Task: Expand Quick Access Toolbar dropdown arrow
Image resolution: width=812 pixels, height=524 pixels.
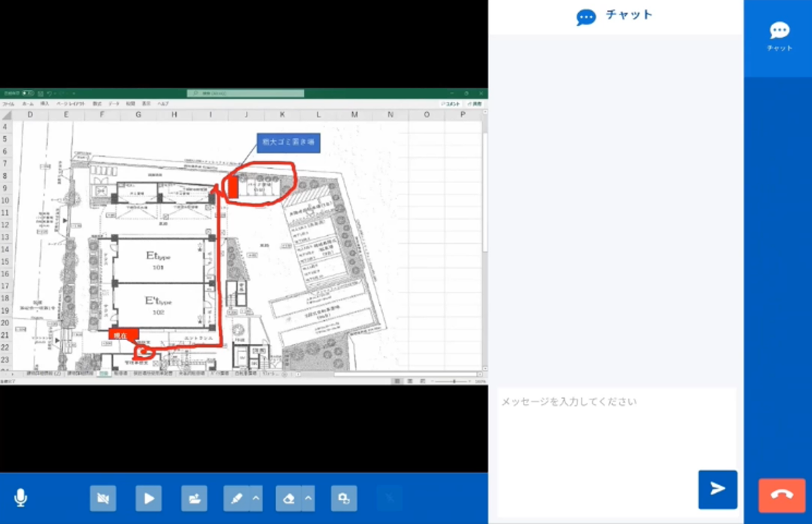Action: [x=74, y=93]
